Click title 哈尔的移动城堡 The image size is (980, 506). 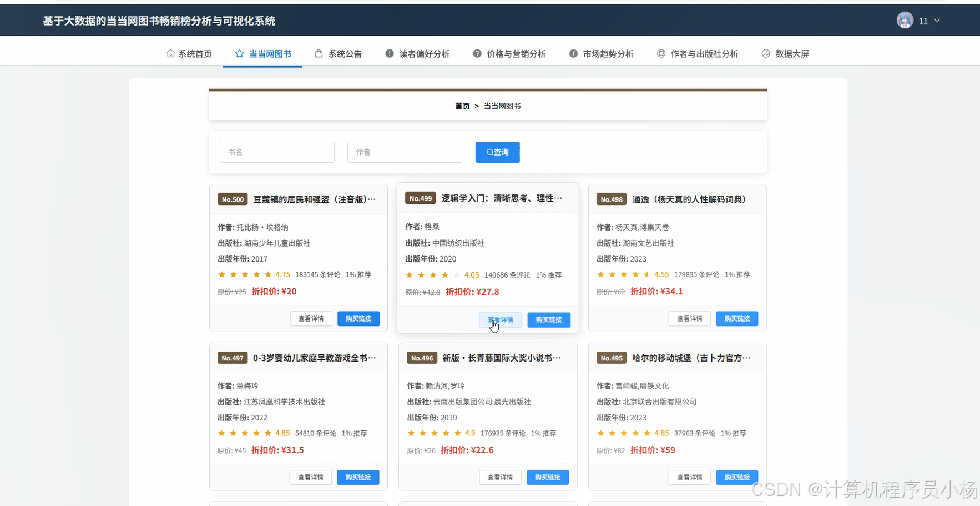click(x=691, y=358)
